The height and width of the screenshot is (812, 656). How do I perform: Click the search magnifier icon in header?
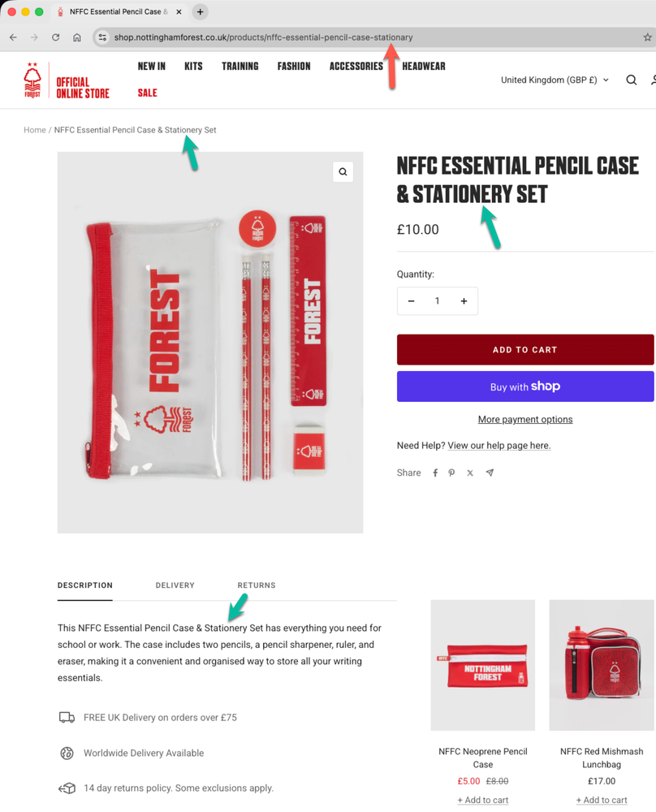pyautogui.click(x=631, y=80)
